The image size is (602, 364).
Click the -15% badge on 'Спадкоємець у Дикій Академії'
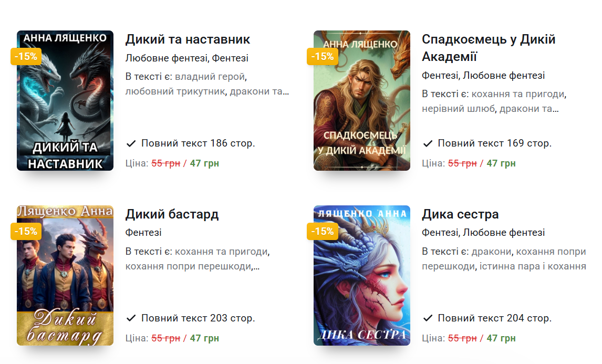coord(322,56)
